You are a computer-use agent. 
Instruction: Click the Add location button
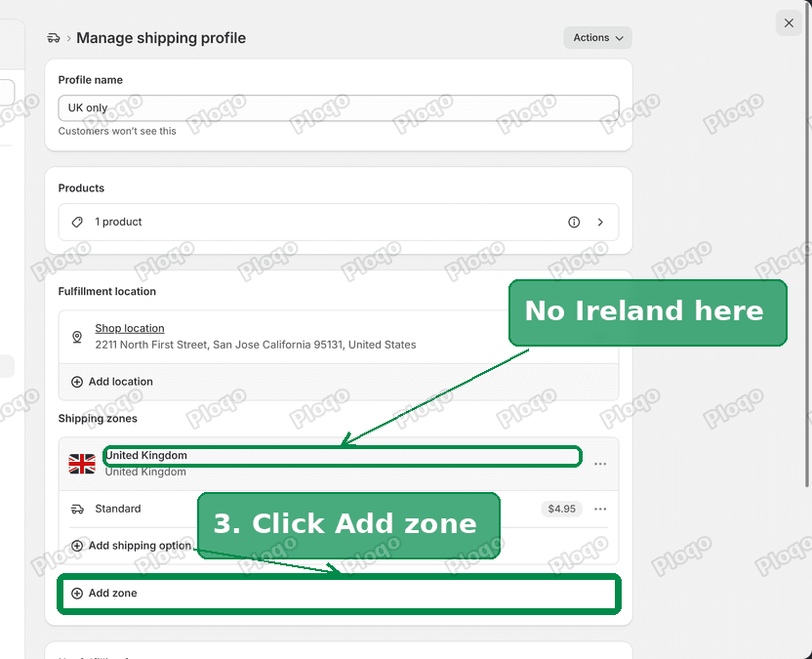339,382
